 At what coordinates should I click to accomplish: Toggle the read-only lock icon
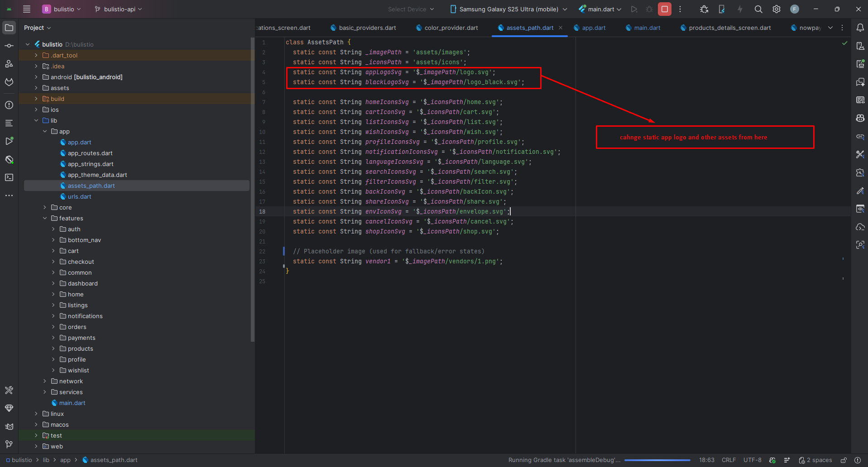click(844, 460)
